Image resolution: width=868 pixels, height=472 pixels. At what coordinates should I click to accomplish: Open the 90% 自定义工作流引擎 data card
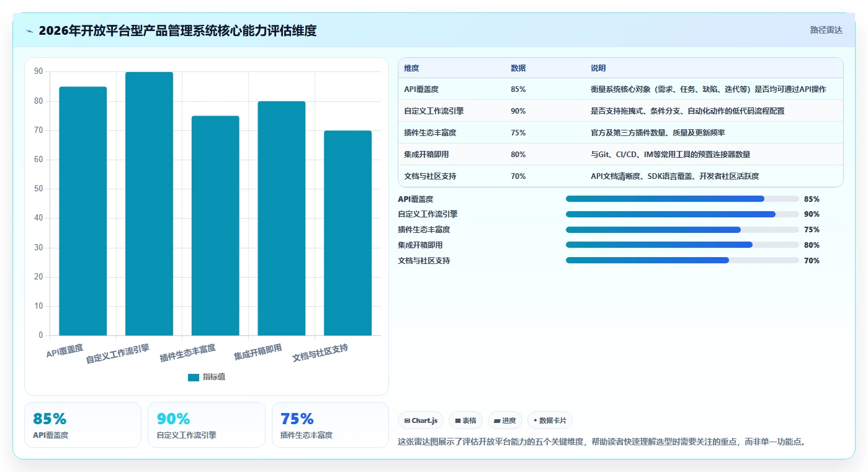pos(207,425)
